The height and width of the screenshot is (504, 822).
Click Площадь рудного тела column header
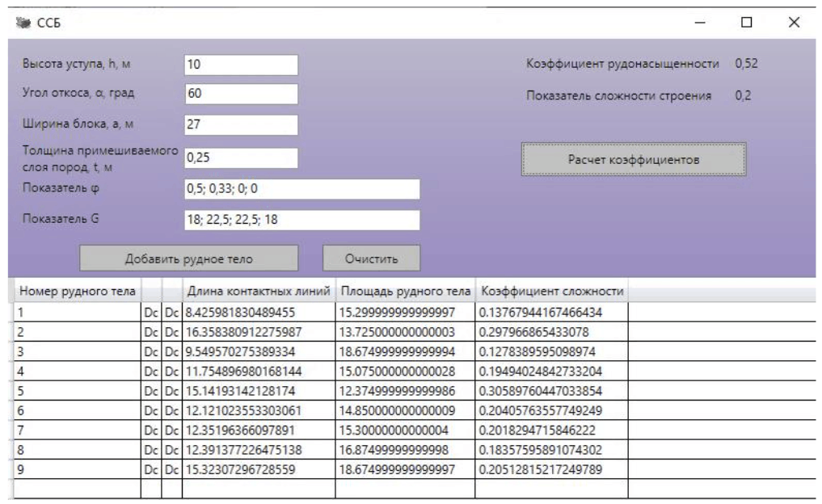pyautogui.click(x=404, y=290)
